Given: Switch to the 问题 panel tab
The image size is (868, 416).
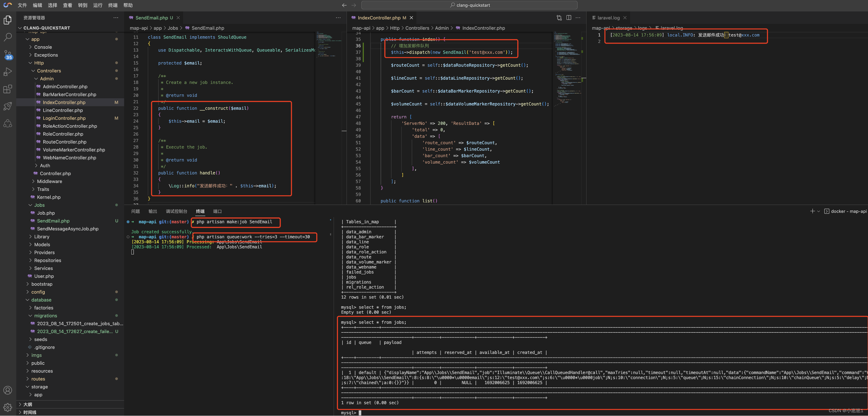Looking at the screenshot, I should pos(135,211).
